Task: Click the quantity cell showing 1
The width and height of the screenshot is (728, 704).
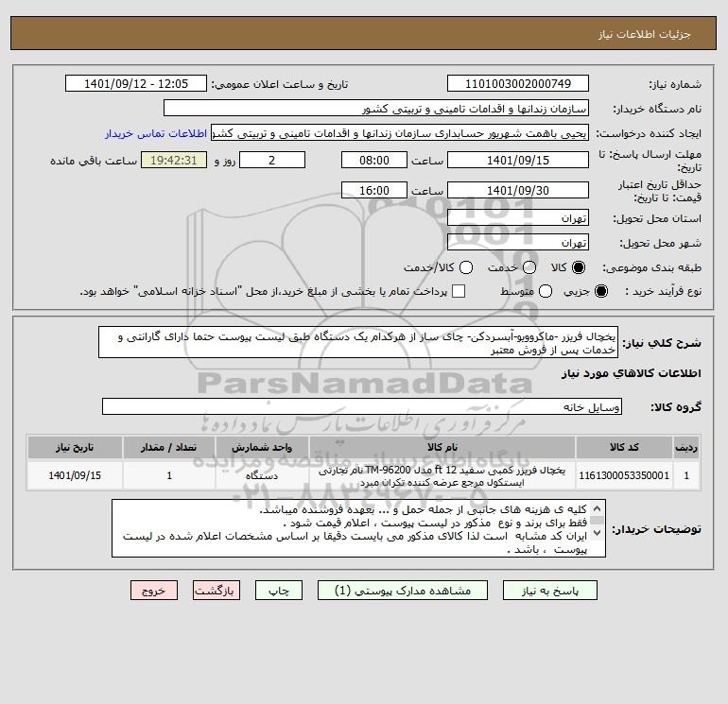Action: (x=169, y=475)
